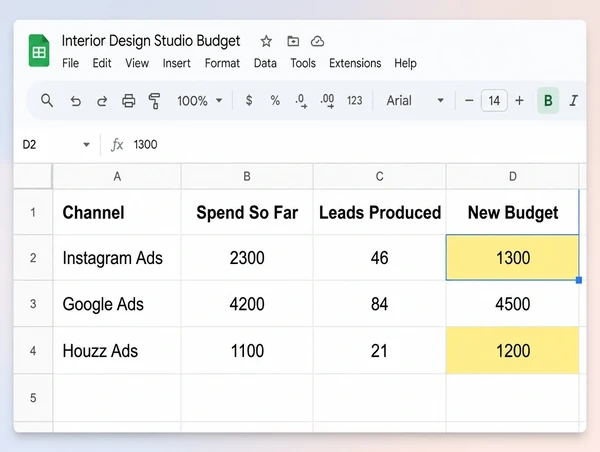This screenshot has width=600, height=452.
Task: Select the Spend So Far cell
Action: pyautogui.click(x=247, y=212)
